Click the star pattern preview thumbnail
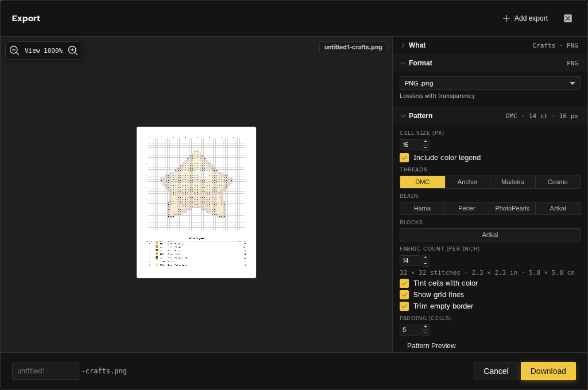 (x=196, y=202)
